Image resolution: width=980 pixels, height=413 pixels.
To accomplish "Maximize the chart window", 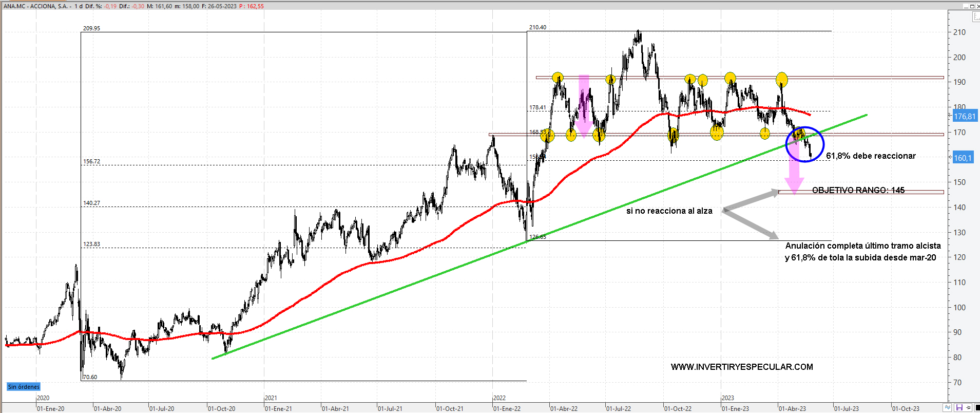I will (972, 6).
